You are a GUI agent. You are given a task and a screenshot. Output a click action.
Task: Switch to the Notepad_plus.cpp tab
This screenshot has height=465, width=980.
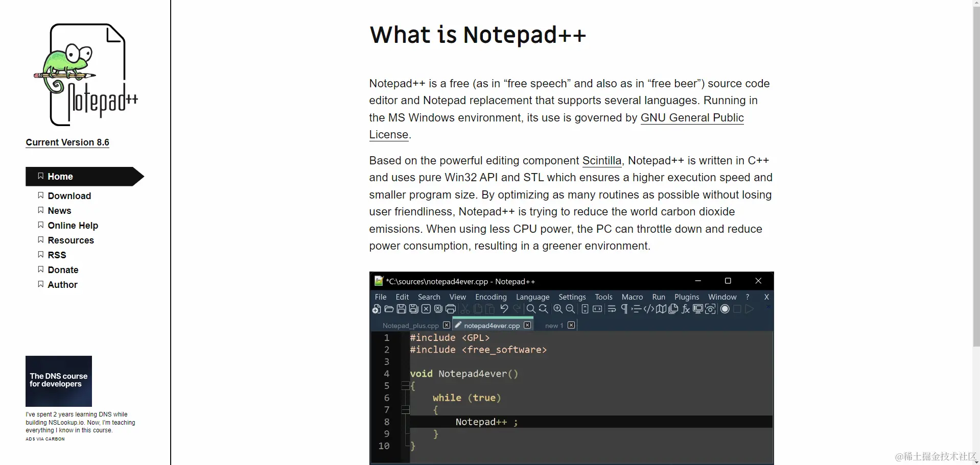click(x=410, y=326)
